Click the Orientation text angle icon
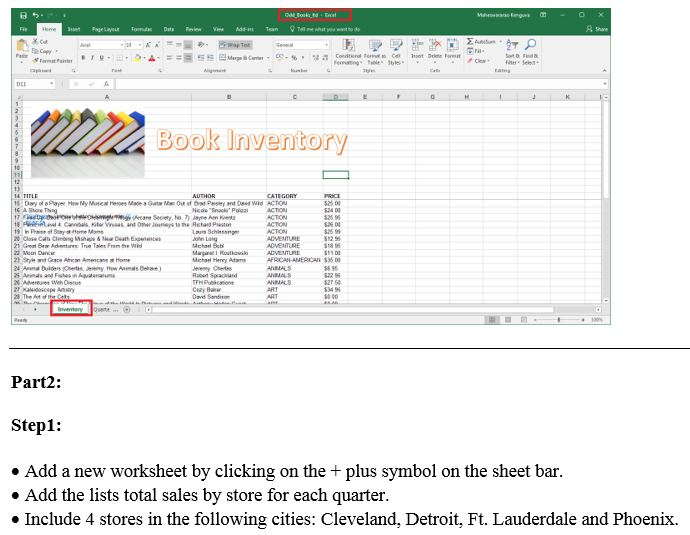The width and height of the screenshot is (690, 535). [x=201, y=44]
